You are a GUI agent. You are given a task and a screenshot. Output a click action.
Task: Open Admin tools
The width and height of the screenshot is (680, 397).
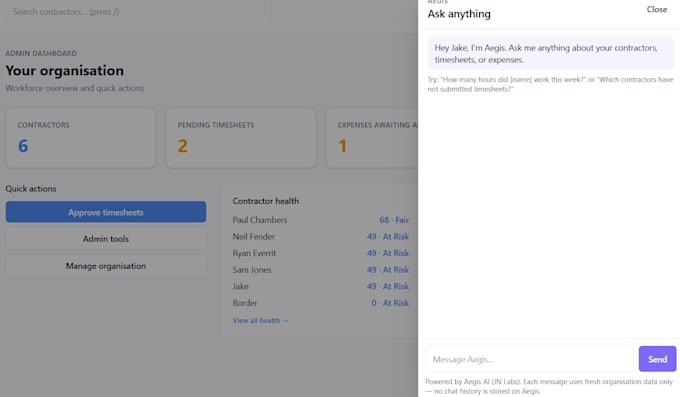[x=106, y=239]
